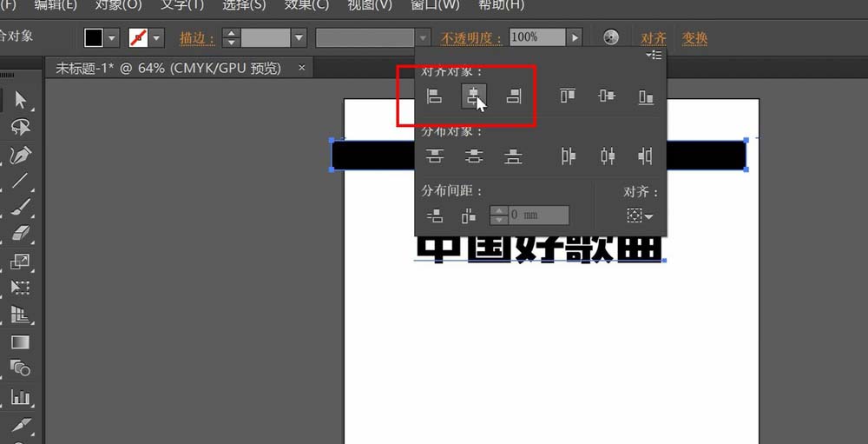
Task: Click Vertical Distribute Bottom icon
Action: click(x=514, y=157)
